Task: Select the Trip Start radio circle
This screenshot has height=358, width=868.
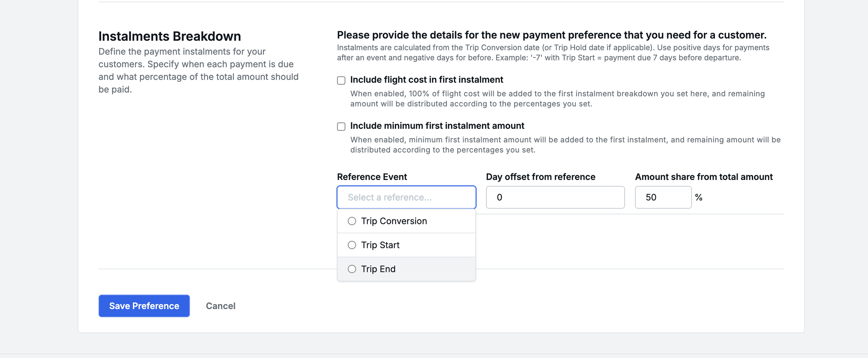Action: click(352, 245)
